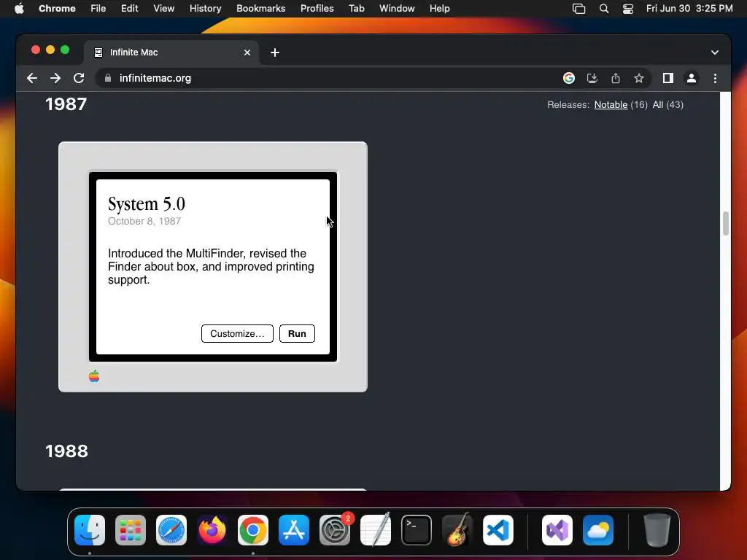
Task: Customize System 5.0
Action: click(x=237, y=334)
